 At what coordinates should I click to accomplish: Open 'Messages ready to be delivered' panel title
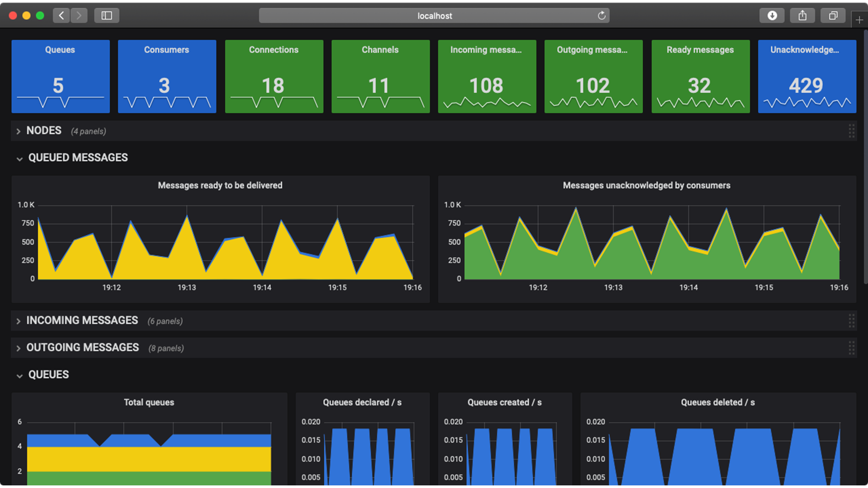(x=220, y=185)
